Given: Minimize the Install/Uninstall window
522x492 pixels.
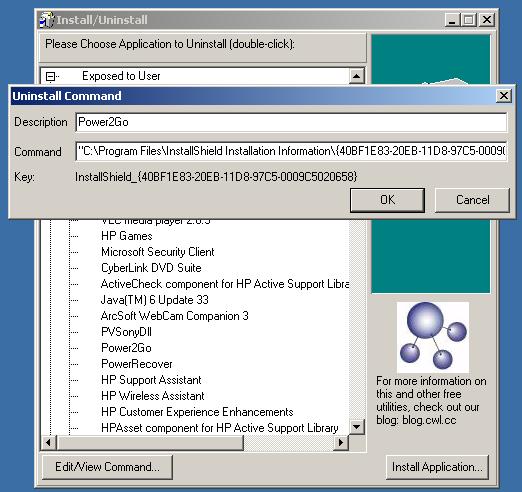Looking at the screenshot, I should tap(452, 20).
